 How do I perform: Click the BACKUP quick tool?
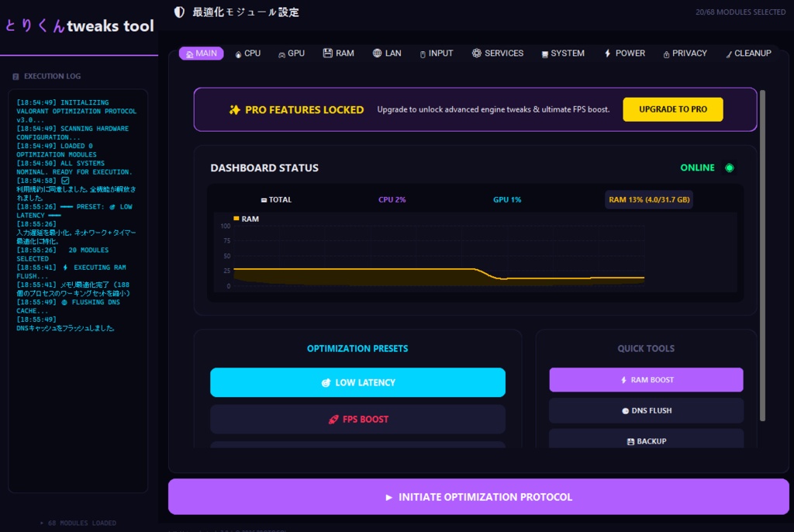(x=646, y=439)
